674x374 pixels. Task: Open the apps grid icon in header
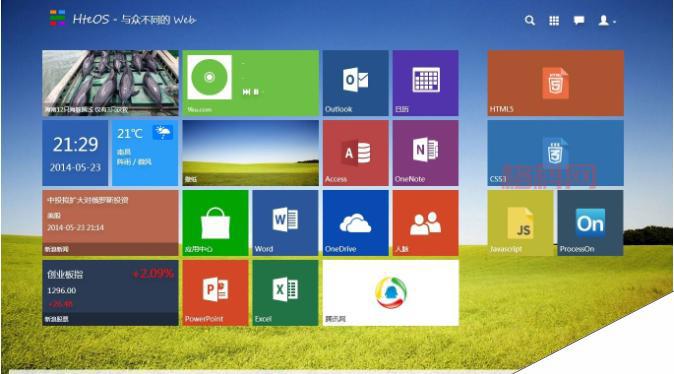pos(554,21)
